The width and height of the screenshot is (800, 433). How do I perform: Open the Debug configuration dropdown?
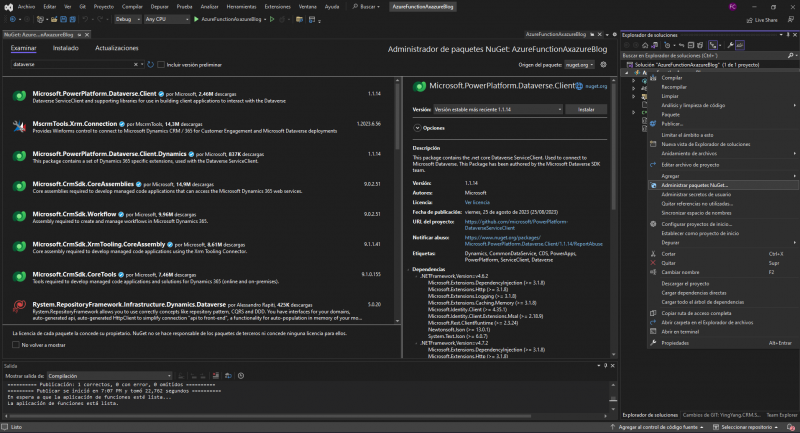point(128,19)
